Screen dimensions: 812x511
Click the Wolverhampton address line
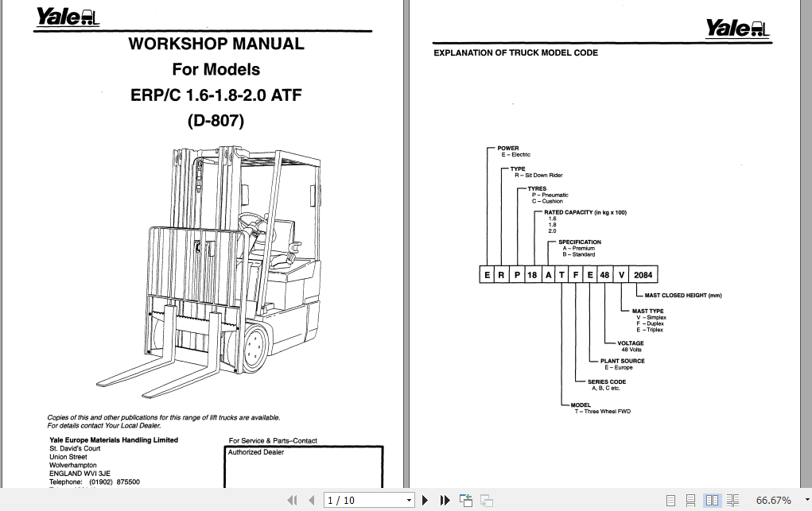tap(72, 465)
